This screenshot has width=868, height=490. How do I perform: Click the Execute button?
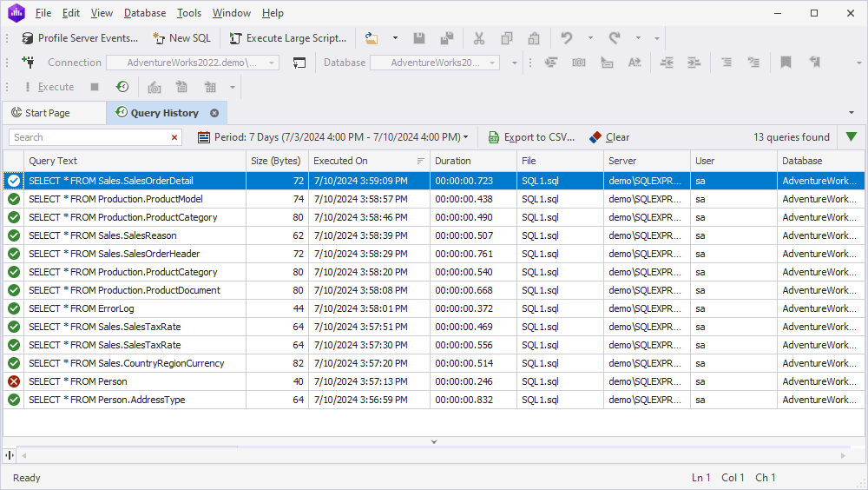(x=49, y=87)
